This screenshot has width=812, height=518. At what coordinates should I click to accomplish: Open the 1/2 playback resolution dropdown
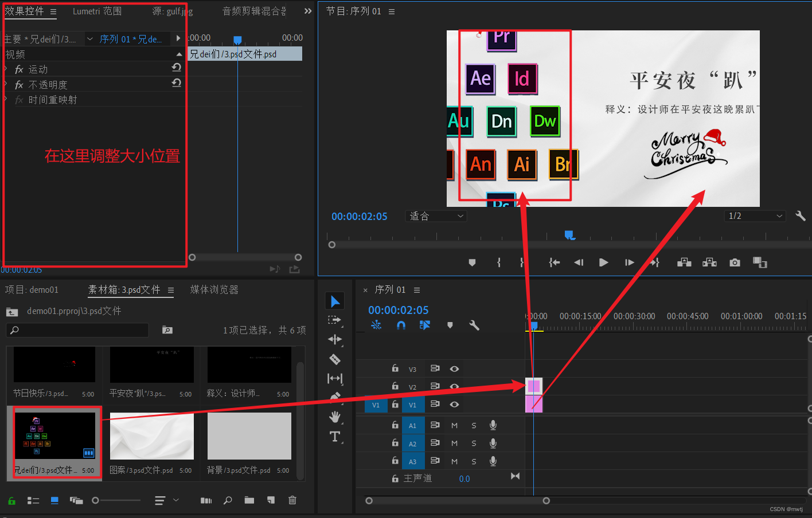tap(754, 216)
